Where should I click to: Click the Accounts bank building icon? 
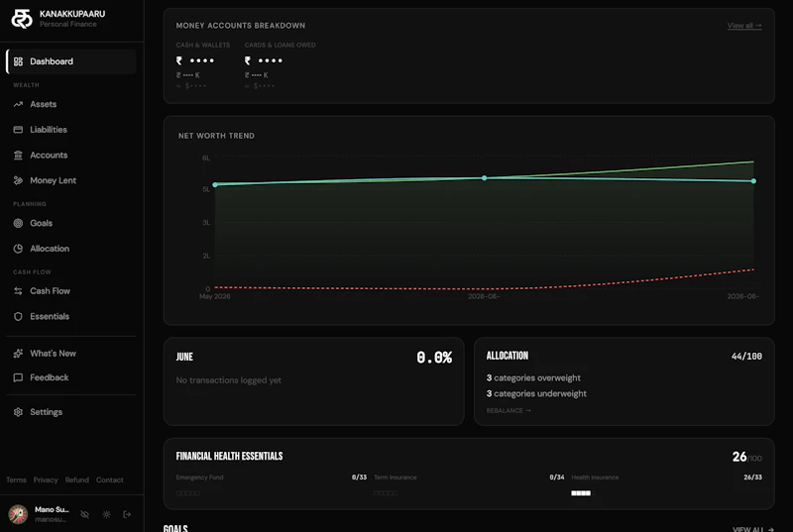(18, 156)
